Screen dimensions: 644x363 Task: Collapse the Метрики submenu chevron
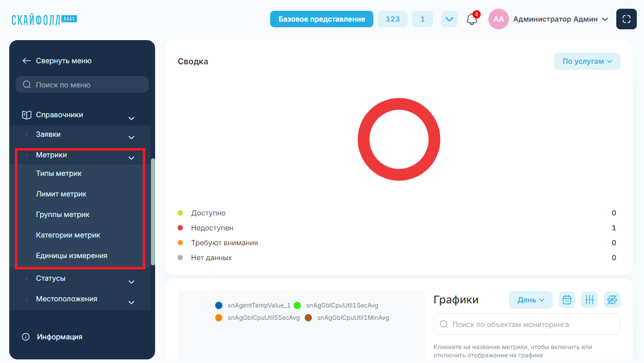[x=131, y=158]
